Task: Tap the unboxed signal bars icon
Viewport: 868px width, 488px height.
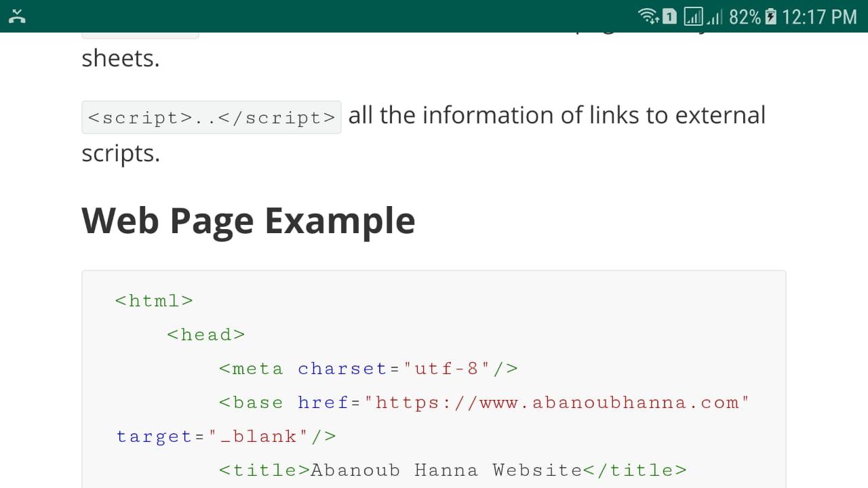Action: [715, 17]
